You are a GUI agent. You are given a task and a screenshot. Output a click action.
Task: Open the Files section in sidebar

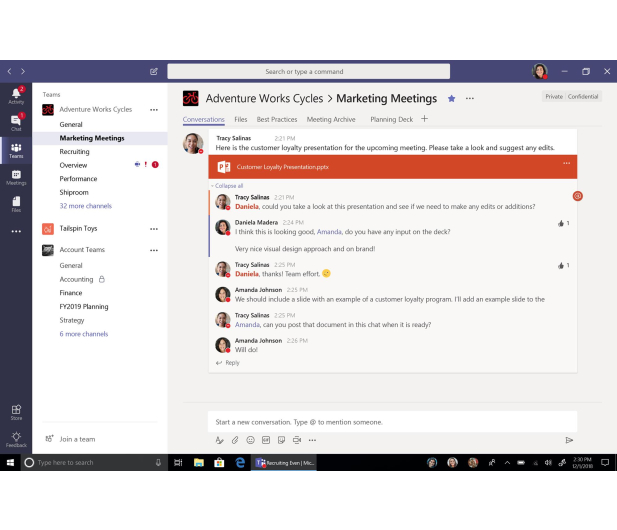16,204
